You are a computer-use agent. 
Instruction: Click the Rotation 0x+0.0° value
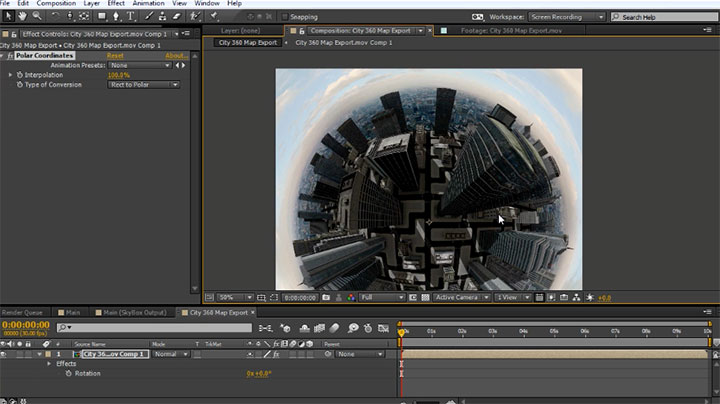(259, 373)
